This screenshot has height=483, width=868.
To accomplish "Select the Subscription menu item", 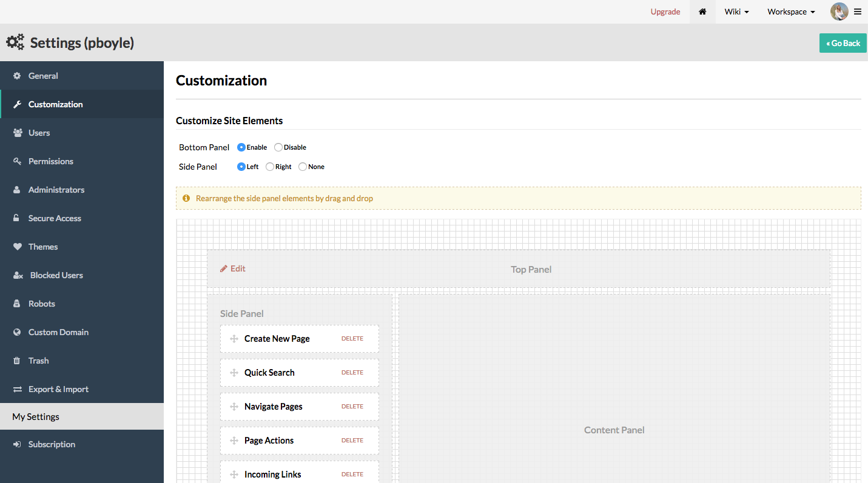I will coord(82,444).
